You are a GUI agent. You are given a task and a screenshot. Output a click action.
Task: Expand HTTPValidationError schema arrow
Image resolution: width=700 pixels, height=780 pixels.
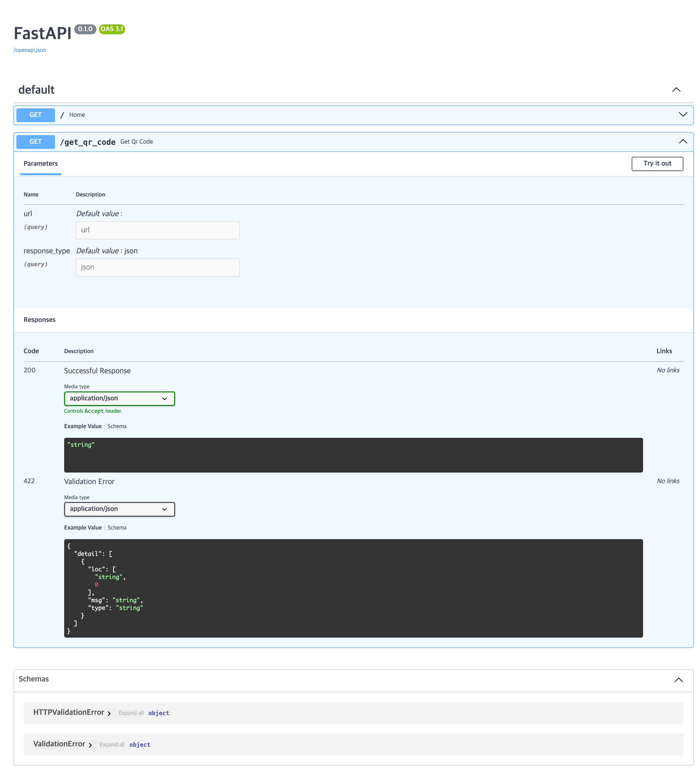(x=109, y=713)
